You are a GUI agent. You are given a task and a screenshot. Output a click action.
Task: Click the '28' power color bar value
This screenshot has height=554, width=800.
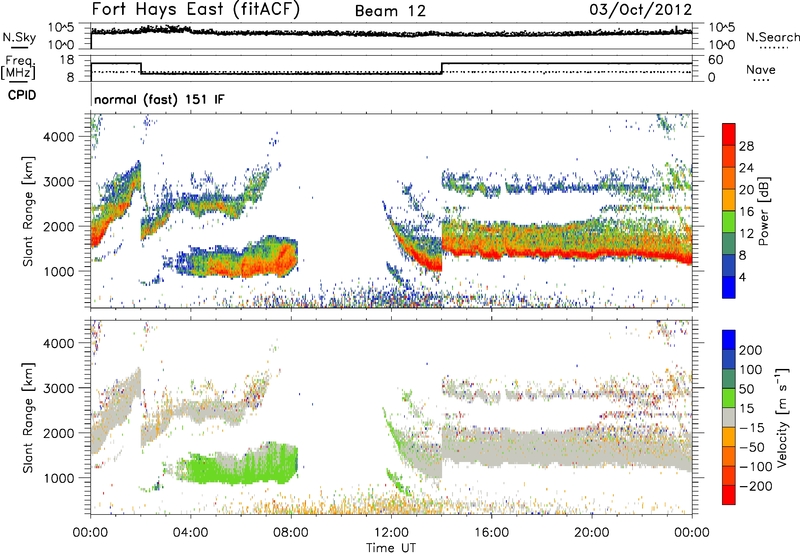coord(746,146)
